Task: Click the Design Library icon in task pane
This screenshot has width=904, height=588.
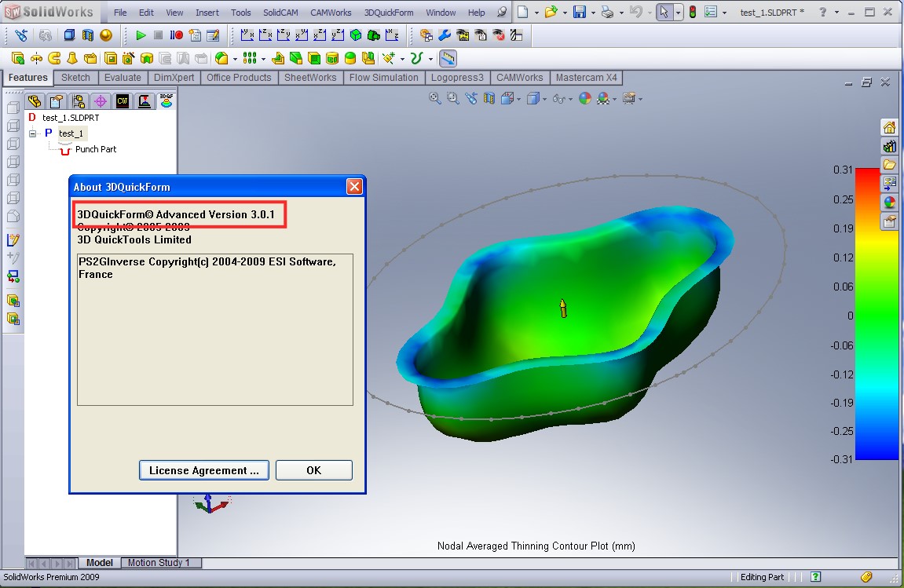Action: pyautogui.click(x=890, y=147)
